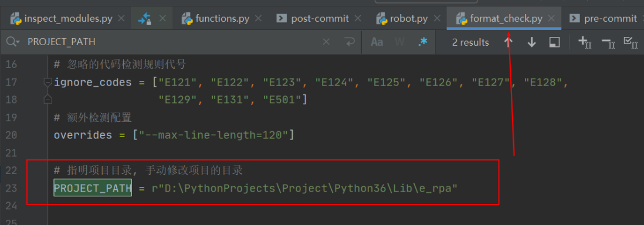Add selection for next occurrence icon
The image size is (644, 225).
click(584, 42)
